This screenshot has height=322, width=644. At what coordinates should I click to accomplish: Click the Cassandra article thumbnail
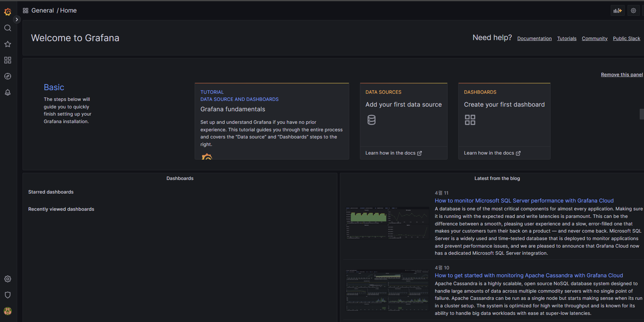click(x=387, y=290)
